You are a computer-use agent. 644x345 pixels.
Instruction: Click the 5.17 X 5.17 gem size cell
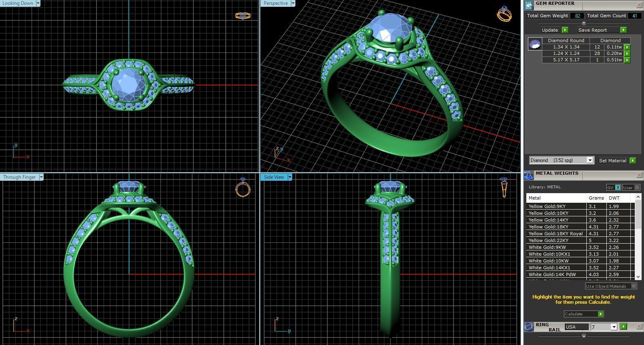pos(566,60)
